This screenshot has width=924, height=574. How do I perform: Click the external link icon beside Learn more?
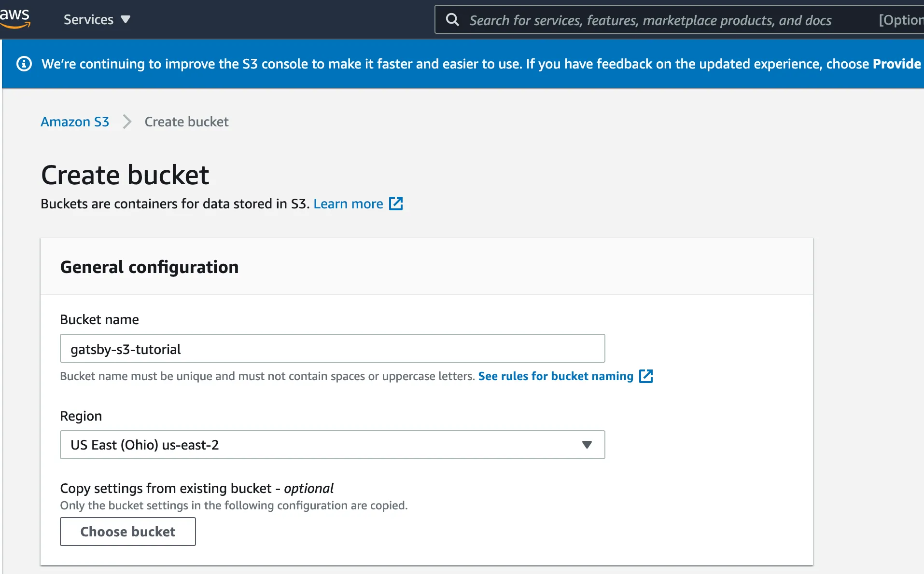click(396, 204)
